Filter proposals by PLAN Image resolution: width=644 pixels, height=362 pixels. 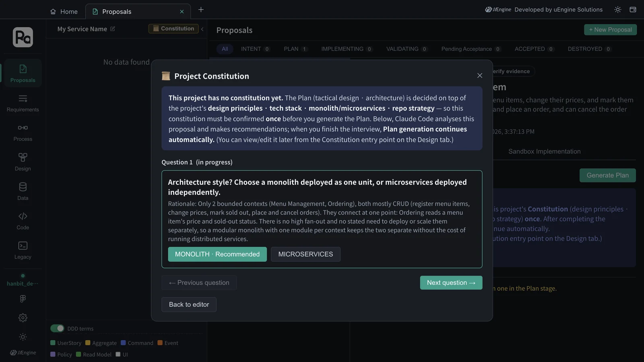coord(295,49)
